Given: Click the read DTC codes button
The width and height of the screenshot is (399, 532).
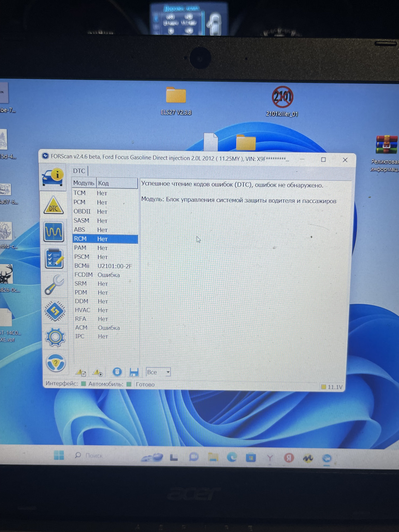Looking at the screenshot, I should (x=81, y=372).
